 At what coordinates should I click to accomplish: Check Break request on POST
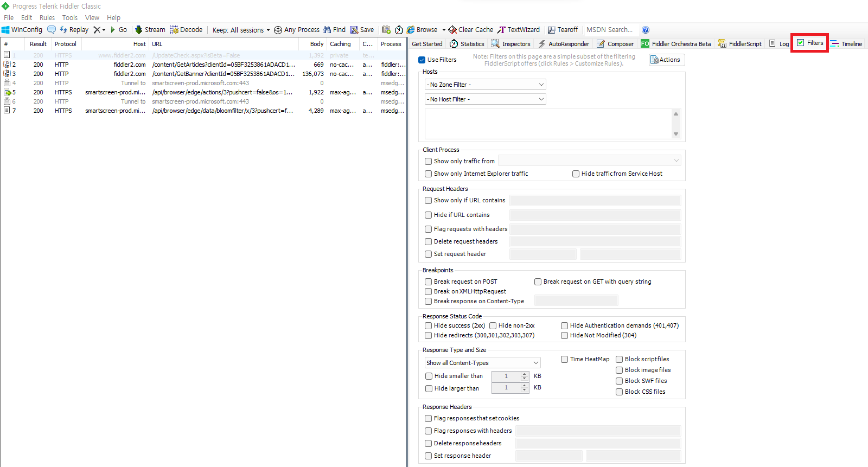[429, 282]
